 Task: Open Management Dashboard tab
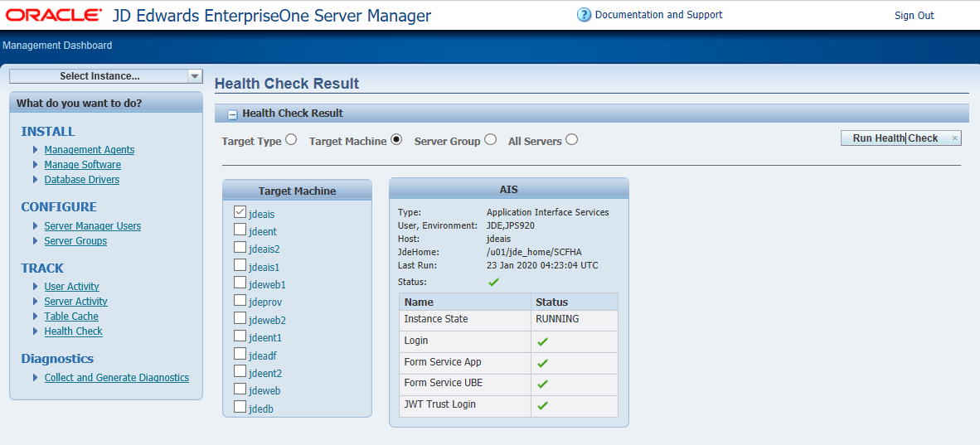tap(57, 46)
